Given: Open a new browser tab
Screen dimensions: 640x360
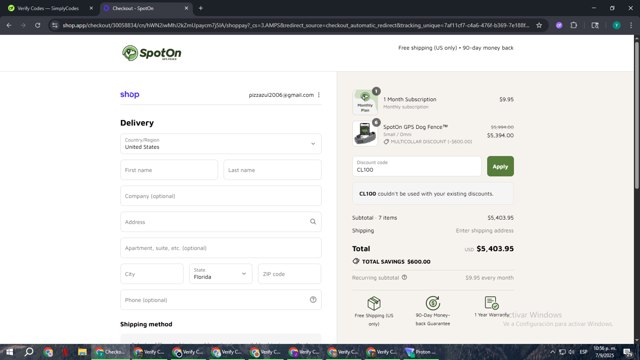Looking at the screenshot, I should coord(200,8).
